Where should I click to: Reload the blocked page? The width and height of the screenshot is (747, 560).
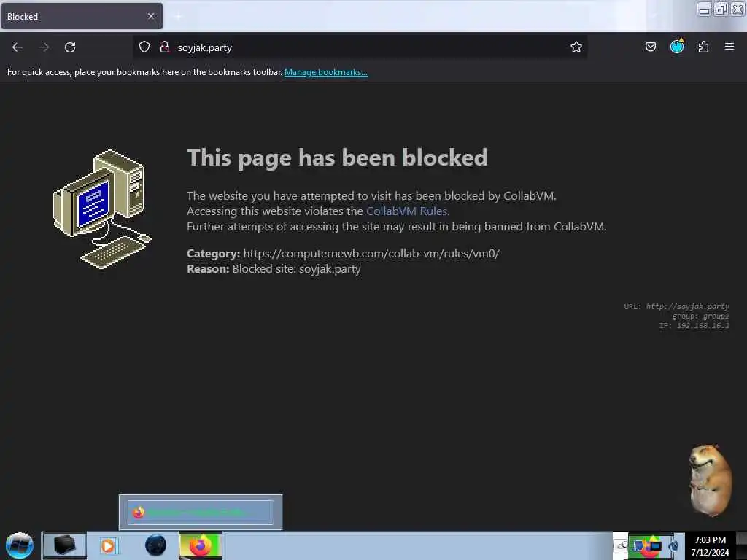(x=70, y=47)
